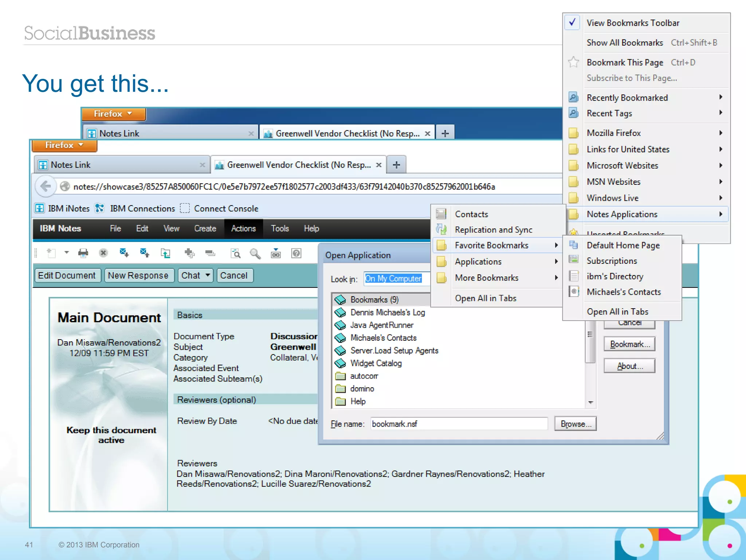The image size is (746, 560).
Task: Open the front Firefox menu dropdown
Action: (64, 145)
